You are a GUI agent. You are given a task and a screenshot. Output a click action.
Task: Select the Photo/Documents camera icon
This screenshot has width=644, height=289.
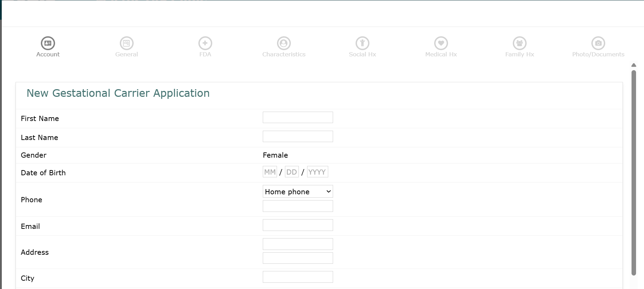598,43
